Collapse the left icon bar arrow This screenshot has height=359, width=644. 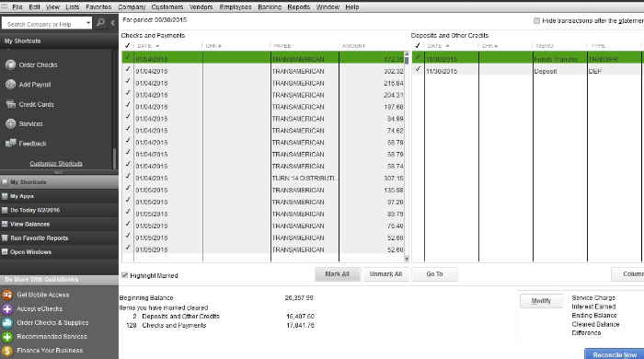click(113, 23)
